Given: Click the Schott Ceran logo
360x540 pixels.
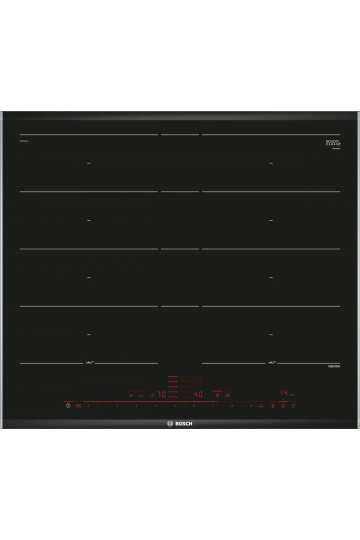Looking at the screenshot, I should coord(333,143).
